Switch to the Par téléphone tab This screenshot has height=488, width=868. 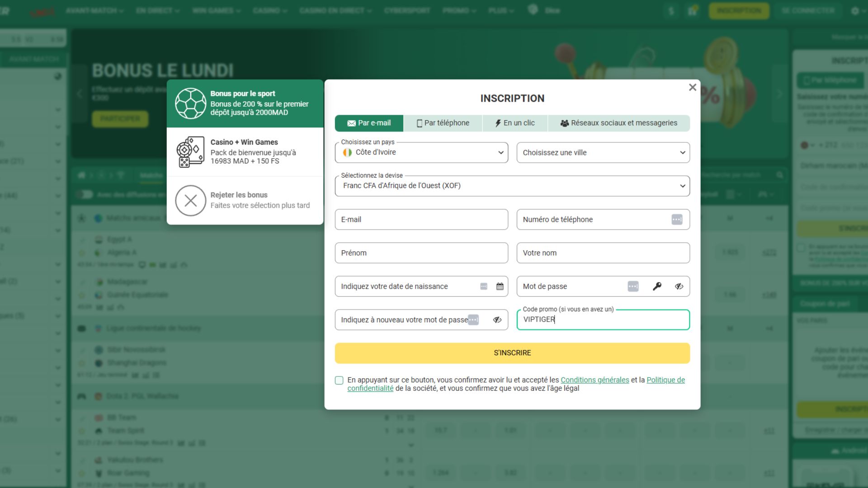point(443,123)
